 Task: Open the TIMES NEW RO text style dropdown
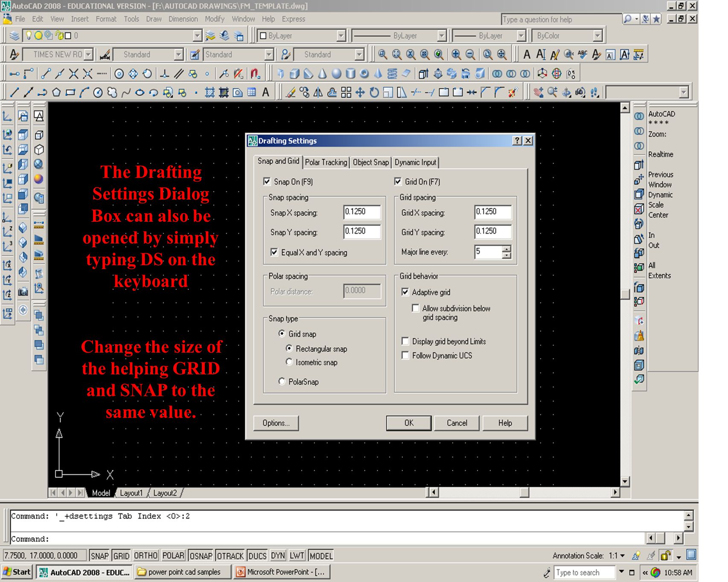[88, 55]
